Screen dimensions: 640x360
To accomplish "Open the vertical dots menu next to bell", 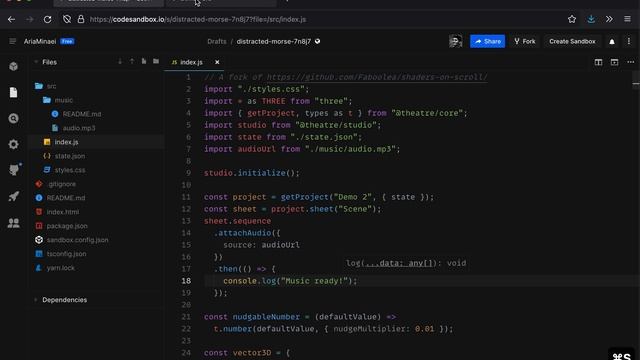I will (x=629, y=41).
